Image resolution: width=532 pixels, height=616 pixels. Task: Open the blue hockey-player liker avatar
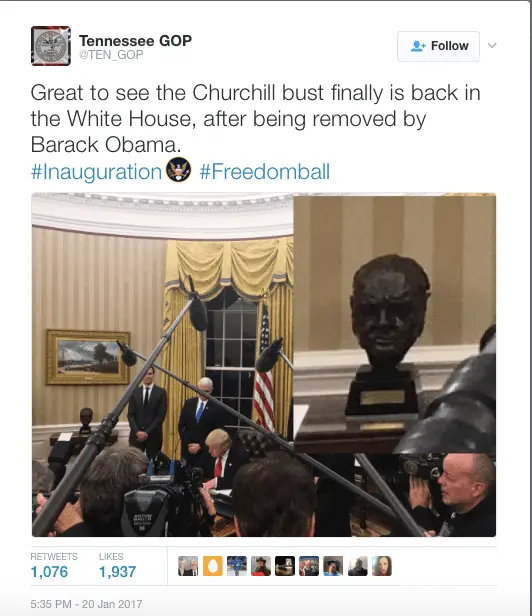point(237,566)
